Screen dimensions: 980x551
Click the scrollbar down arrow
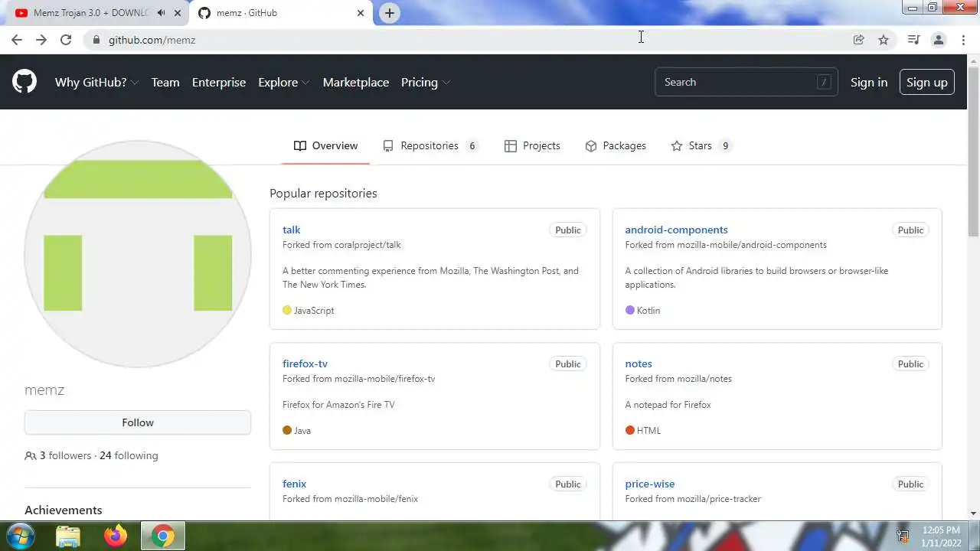click(x=973, y=514)
